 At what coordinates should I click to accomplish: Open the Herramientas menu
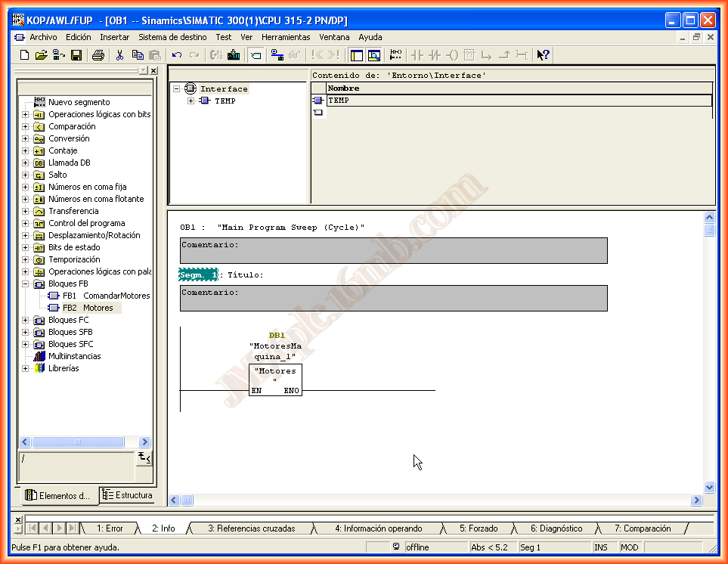pyautogui.click(x=286, y=37)
